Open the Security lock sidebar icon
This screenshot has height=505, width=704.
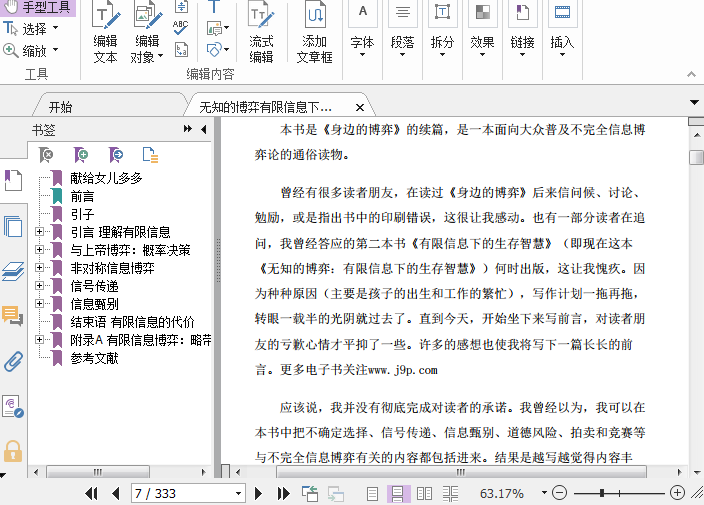coord(13,451)
